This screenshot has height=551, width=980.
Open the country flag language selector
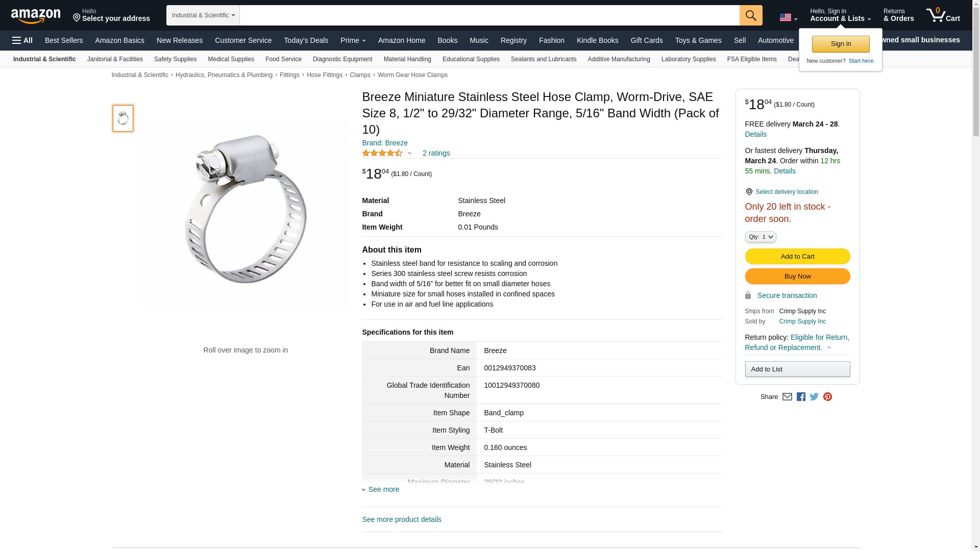(788, 17)
